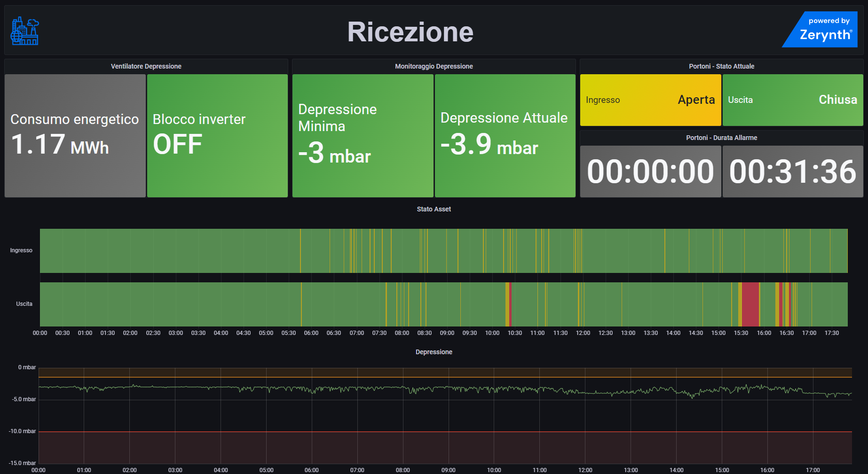Click the Ricezione dashboard title
The width and height of the screenshot is (868, 474).
410,32
